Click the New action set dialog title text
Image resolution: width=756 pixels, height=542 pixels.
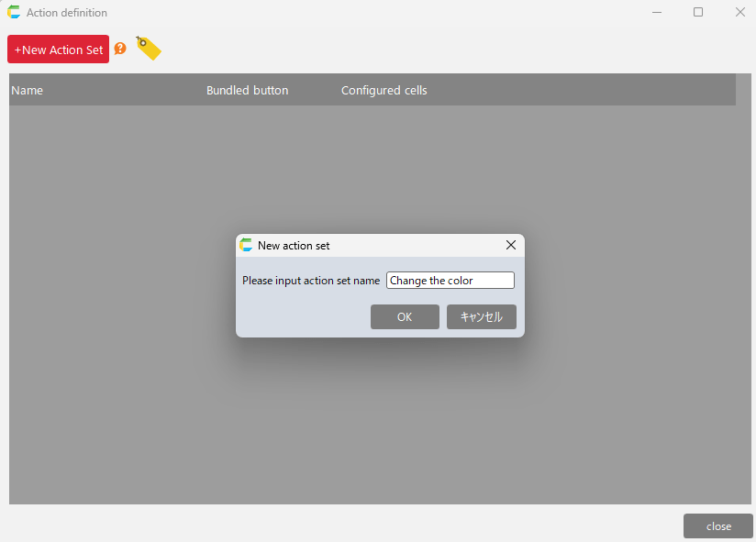point(294,246)
